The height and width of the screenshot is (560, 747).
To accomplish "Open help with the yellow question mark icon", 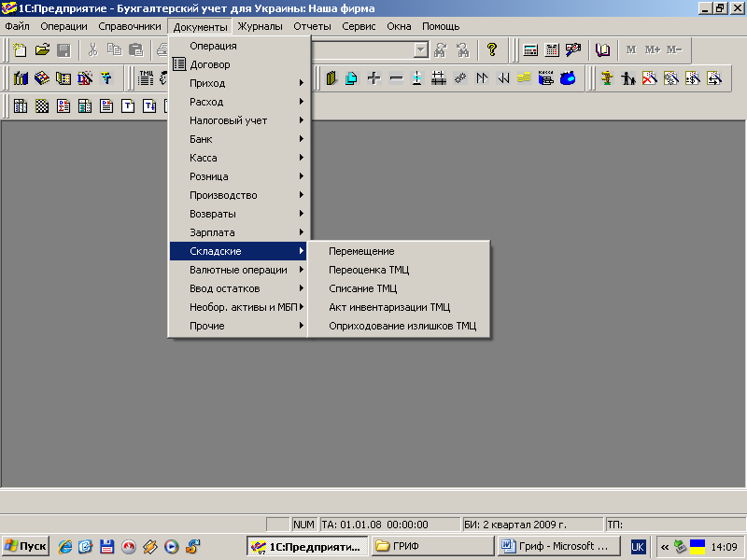I will click(x=492, y=49).
